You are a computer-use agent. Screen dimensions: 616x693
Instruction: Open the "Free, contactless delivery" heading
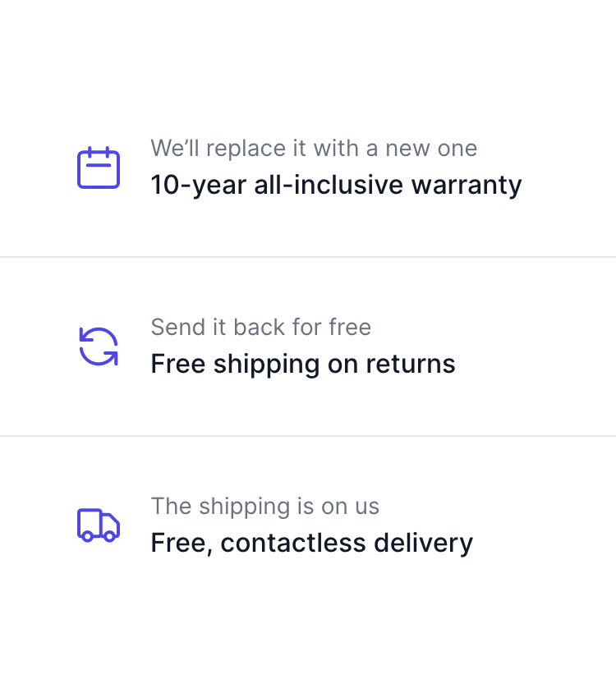click(x=312, y=544)
